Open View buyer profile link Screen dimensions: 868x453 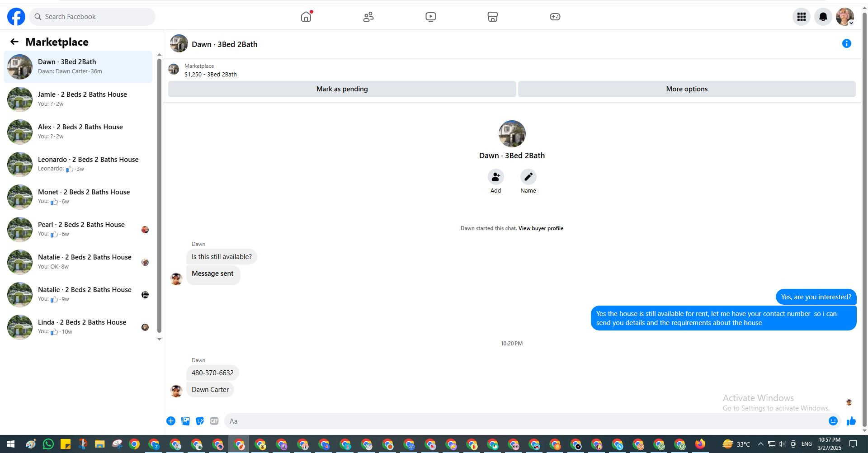541,228
